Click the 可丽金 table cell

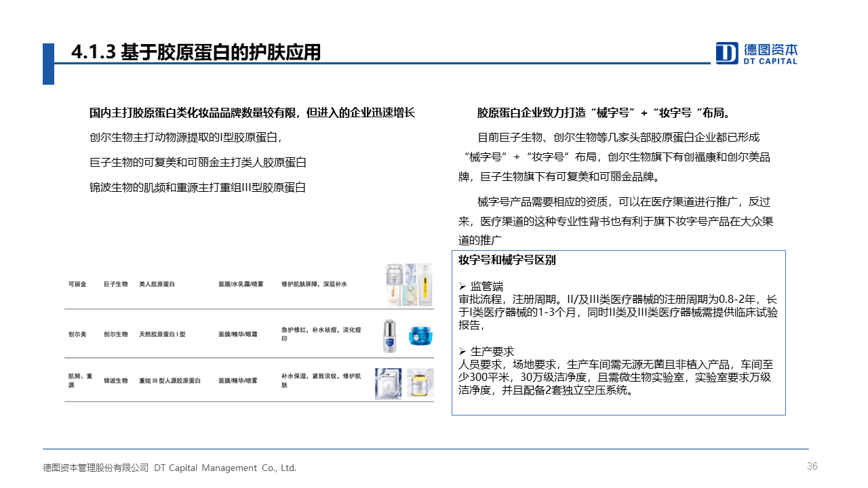[77, 285]
